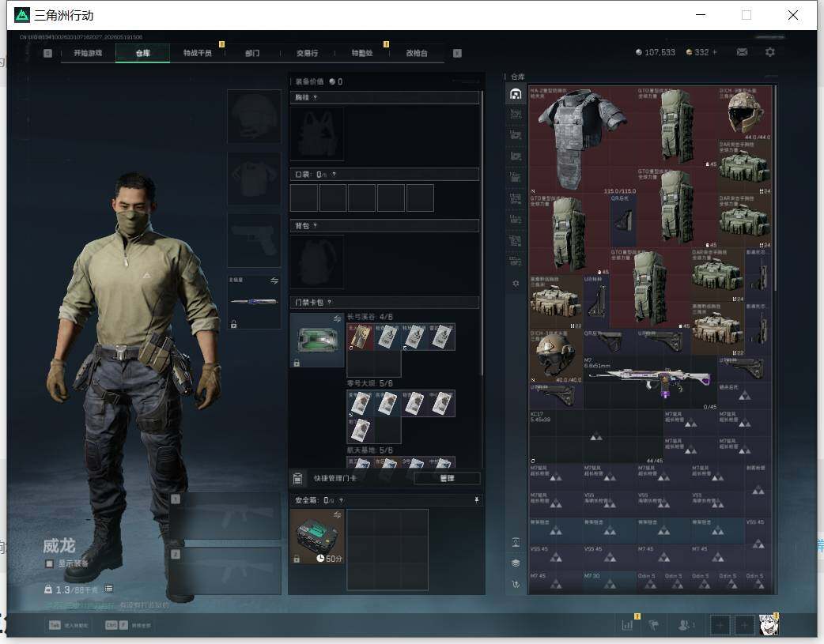The height and width of the screenshot is (644, 824).
Task: Open the 口袋 help question mark
Action: coord(334,175)
